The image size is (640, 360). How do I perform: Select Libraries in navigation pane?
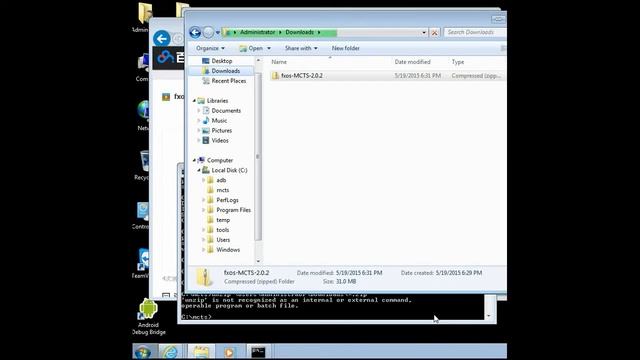tap(217, 100)
